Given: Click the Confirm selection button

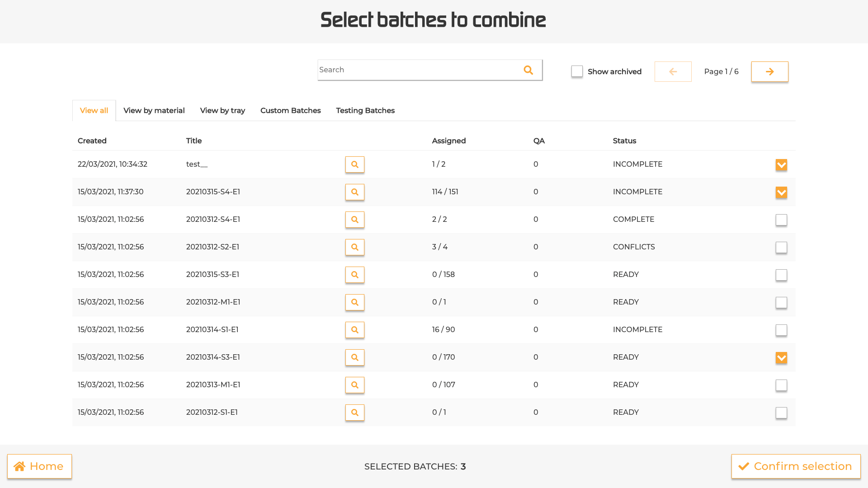Looking at the screenshot, I should tap(796, 466).
